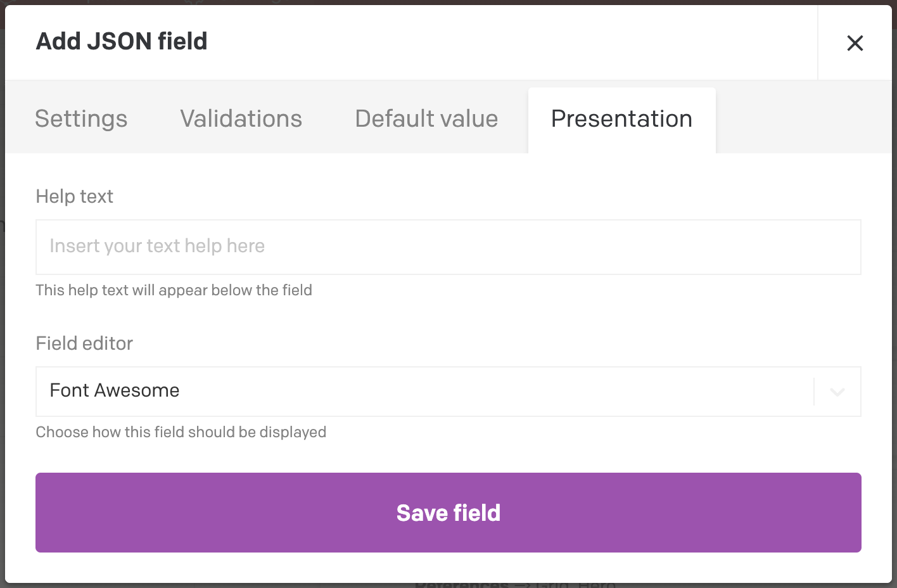The width and height of the screenshot is (897, 588).
Task: Select the Presentation tab
Action: click(621, 119)
